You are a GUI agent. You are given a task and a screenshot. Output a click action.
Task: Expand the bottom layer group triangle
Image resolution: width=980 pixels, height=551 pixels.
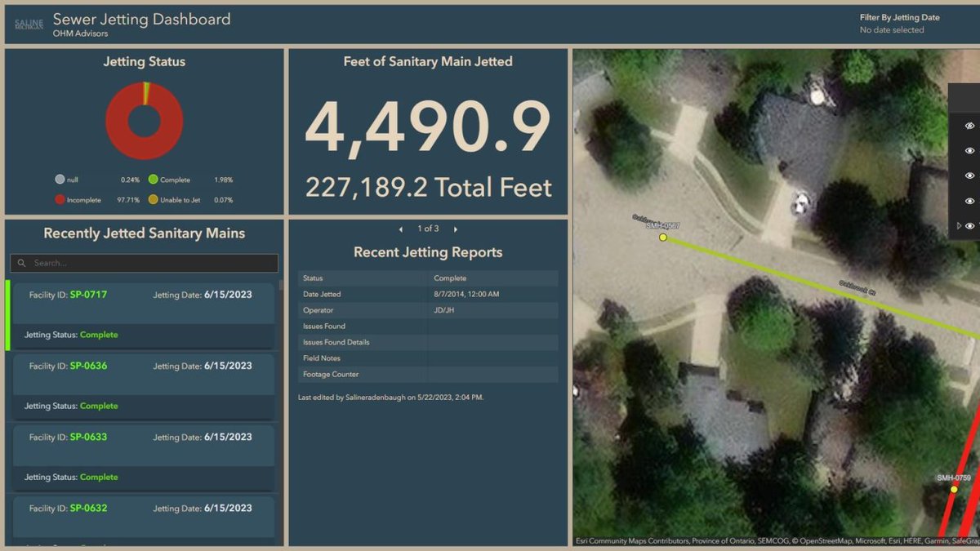[x=960, y=226]
